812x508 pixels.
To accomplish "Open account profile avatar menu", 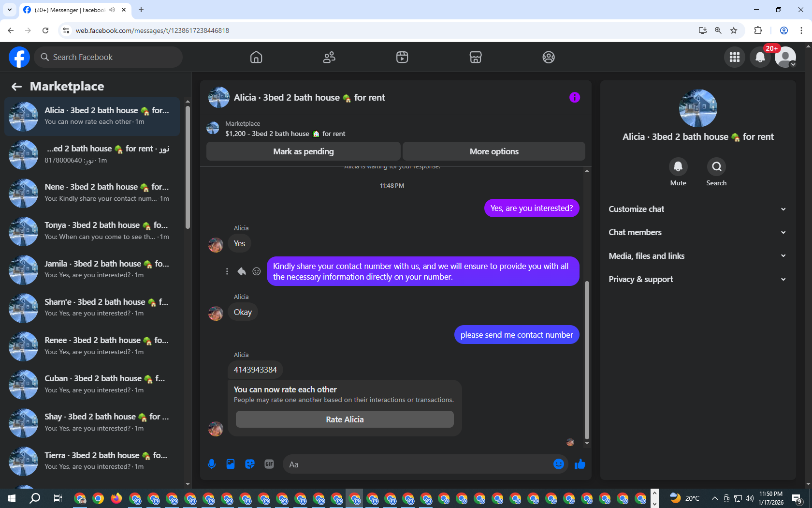I will tap(785, 57).
